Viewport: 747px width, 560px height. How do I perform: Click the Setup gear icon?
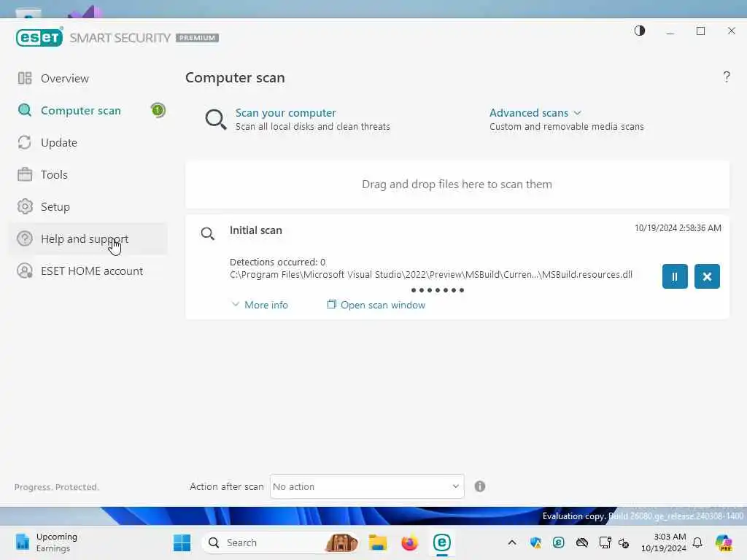(25, 206)
